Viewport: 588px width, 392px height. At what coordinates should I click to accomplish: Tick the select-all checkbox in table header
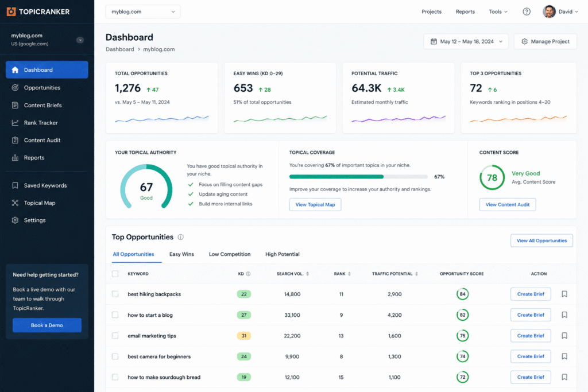(115, 274)
